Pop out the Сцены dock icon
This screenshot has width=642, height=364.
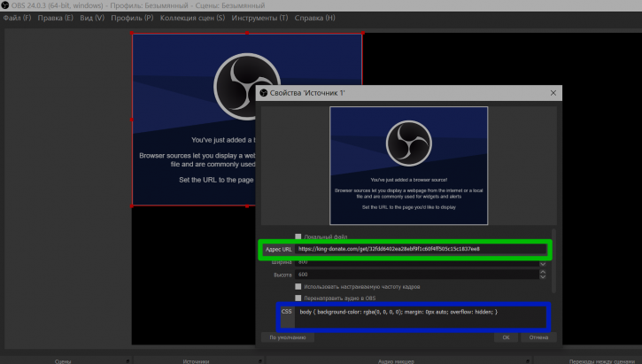pos(128,361)
